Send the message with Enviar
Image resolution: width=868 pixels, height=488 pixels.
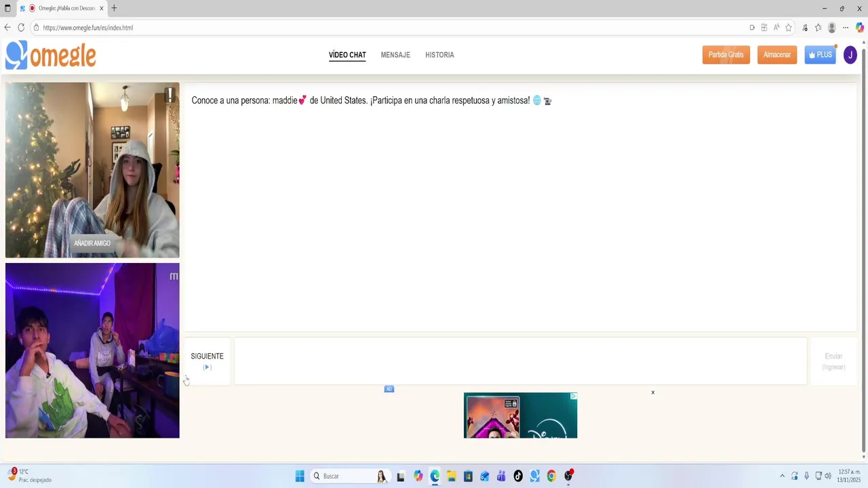(833, 361)
